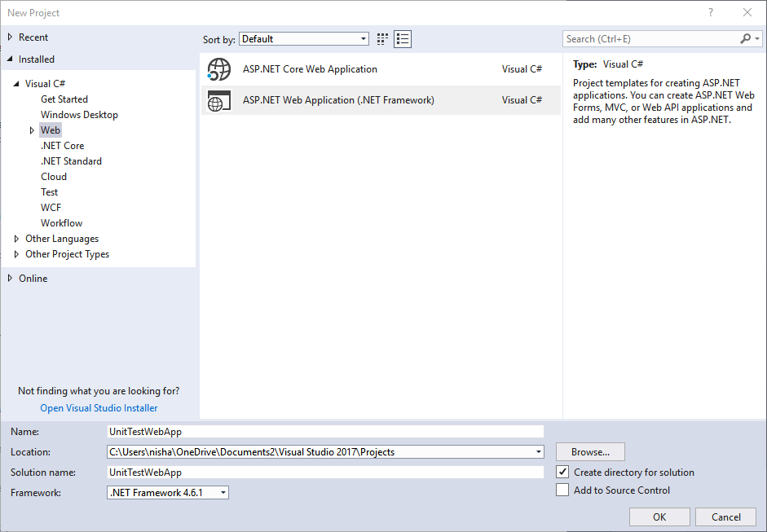Open the search box dropdown arrow
Image resolution: width=767 pixels, height=532 pixels.
(x=757, y=38)
